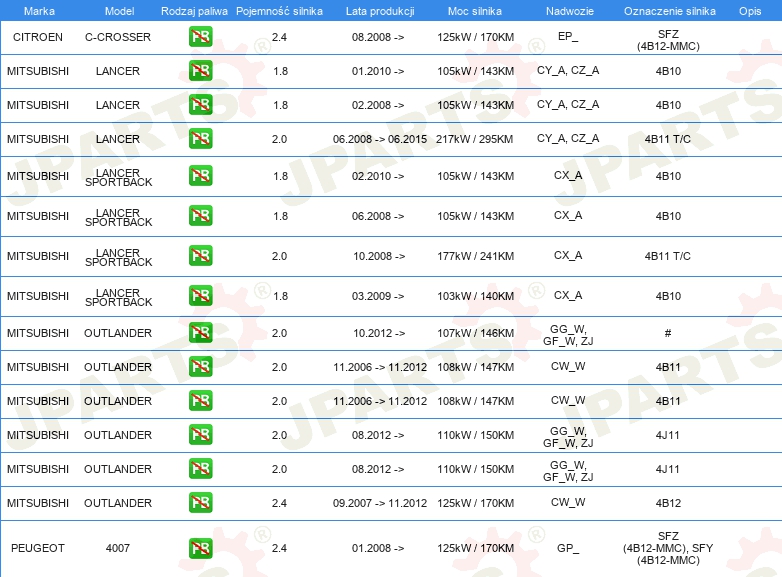The height and width of the screenshot is (577, 782).
Task: Click the 4B11 T/C code in Lancer Sportback row
Action: tap(668, 256)
